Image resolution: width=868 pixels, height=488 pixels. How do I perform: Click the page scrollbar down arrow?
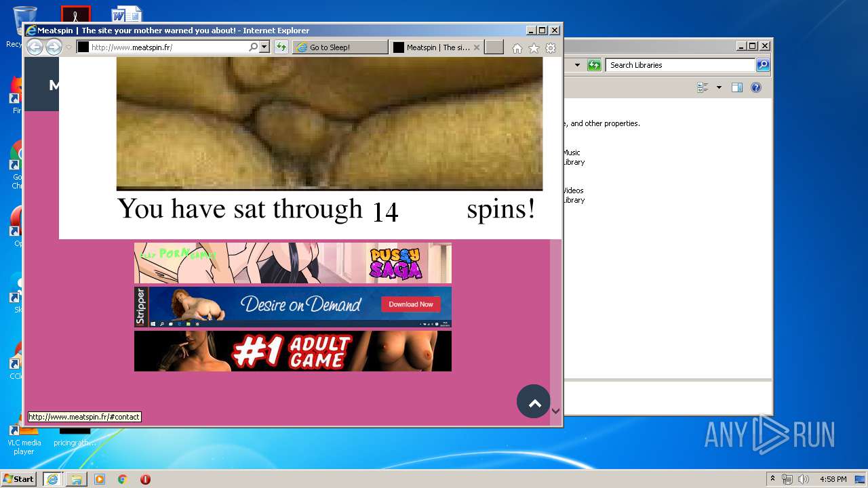pos(555,411)
